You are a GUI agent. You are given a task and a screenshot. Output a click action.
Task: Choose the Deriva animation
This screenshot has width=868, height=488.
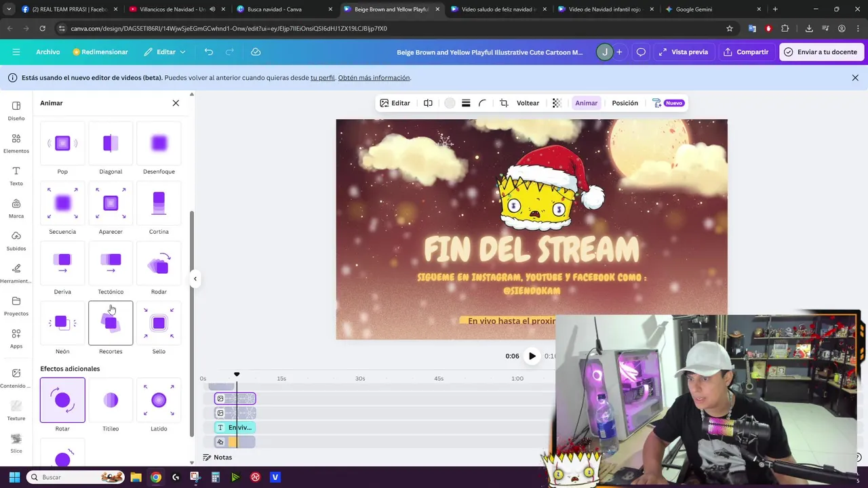point(62,263)
